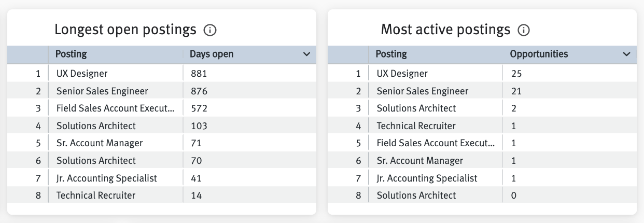The image size is (644, 223).
Task: Select Technical Recruiter in Most active postings
Action: (416, 126)
